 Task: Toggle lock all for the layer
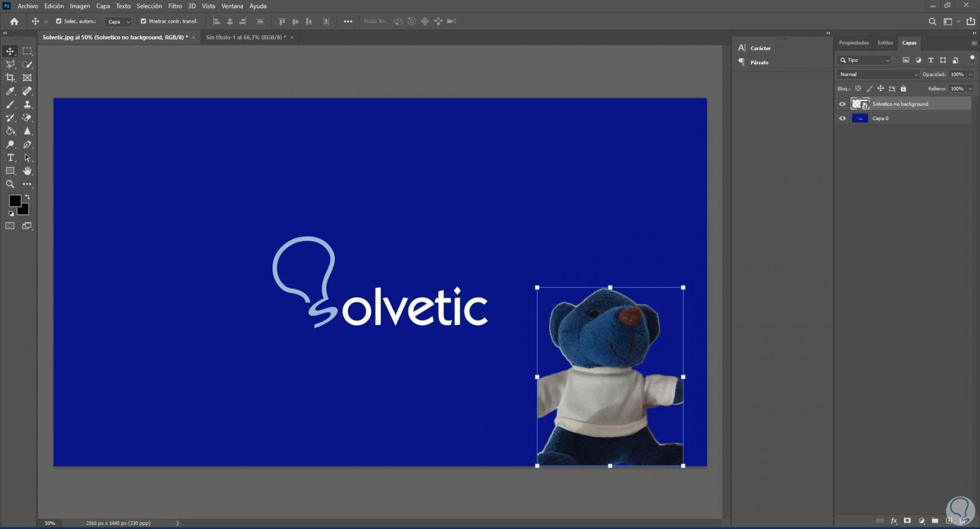pyautogui.click(x=903, y=89)
